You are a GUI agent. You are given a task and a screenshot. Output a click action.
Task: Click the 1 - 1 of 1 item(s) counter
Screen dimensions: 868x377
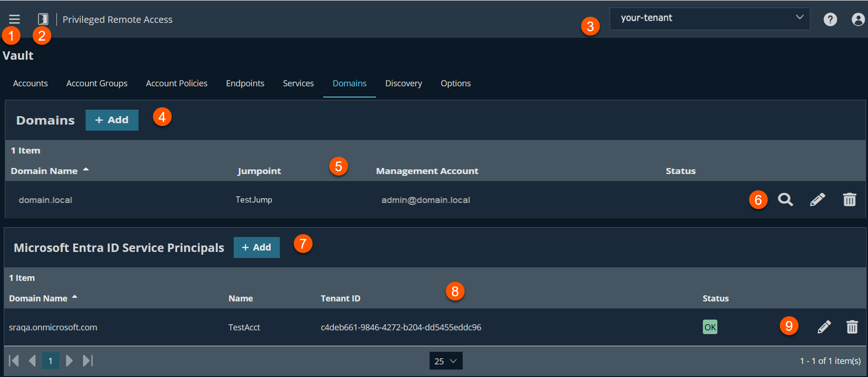click(x=830, y=361)
